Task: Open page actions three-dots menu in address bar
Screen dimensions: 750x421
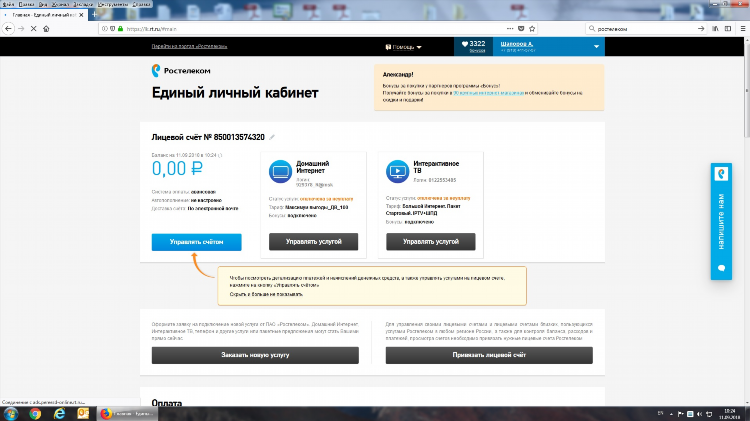Action: coord(510,29)
